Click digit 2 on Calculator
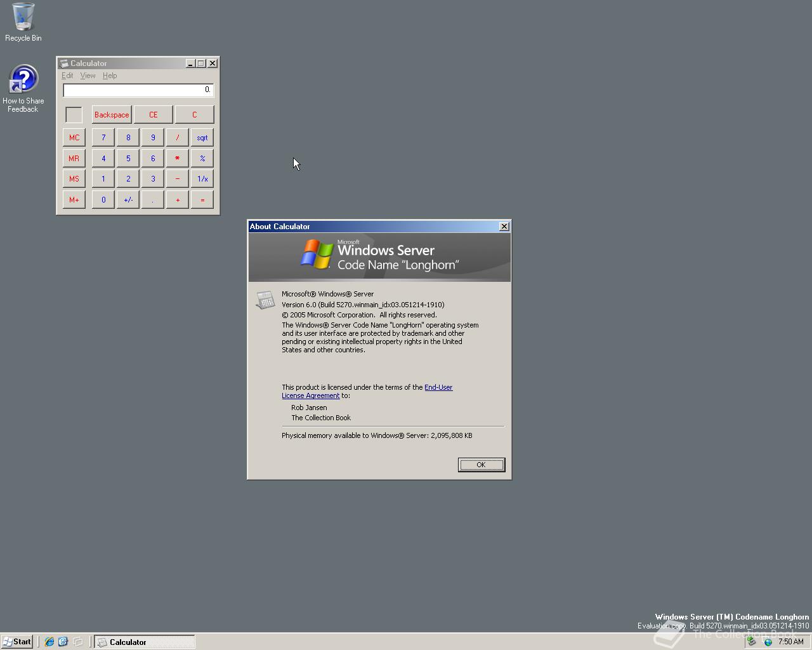 pyautogui.click(x=128, y=179)
